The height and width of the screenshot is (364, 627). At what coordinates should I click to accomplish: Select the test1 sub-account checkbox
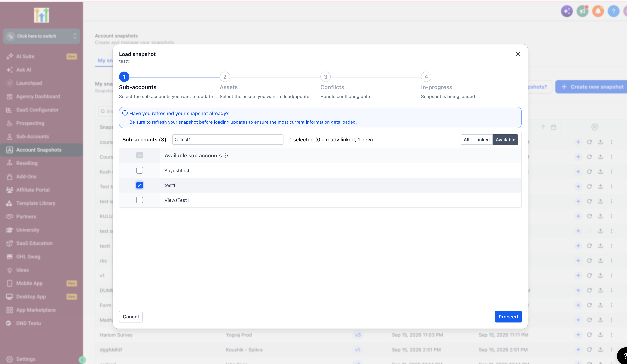pyautogui.click(x=140, y=185)
